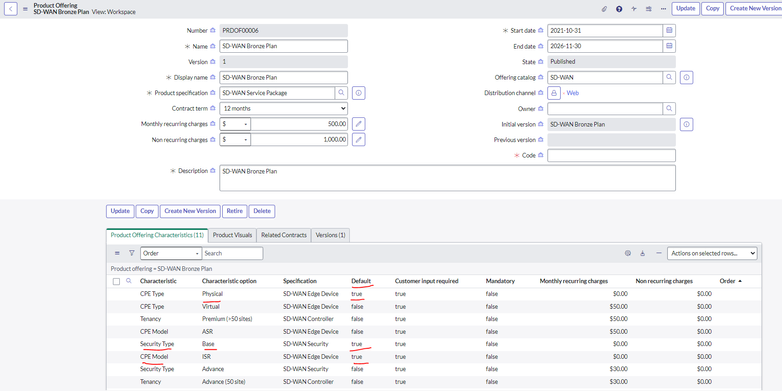
Task: Expand the Contract term dropdown
Action: click(283, 109)
